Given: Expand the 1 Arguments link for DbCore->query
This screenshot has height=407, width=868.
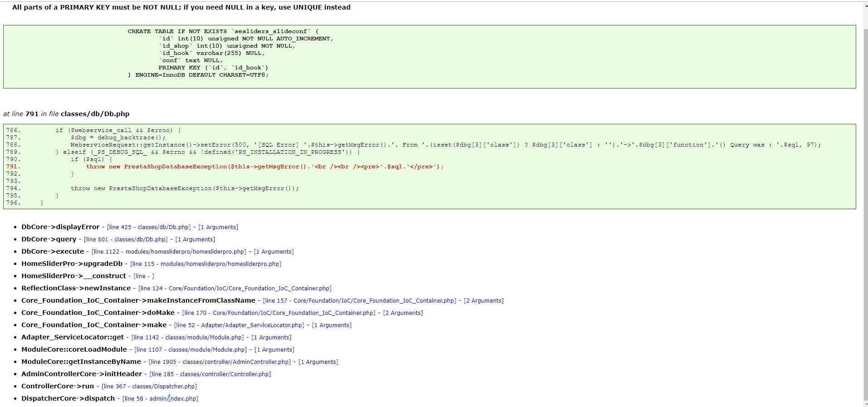Looking at the screenshot, I should click(x=195, y=239).
